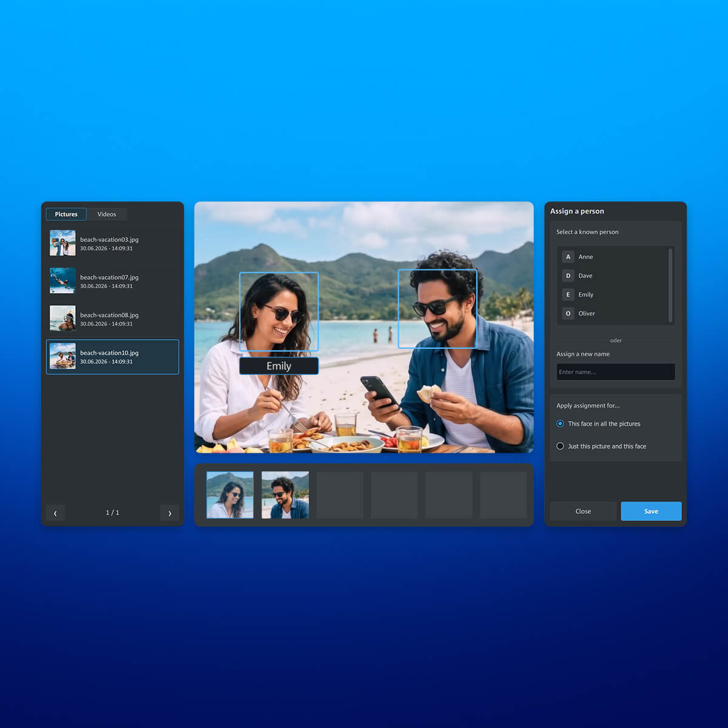Select man's face thumbnail in face strip
The height and width of the screenshot is (728, 728).
click(285, 495)
